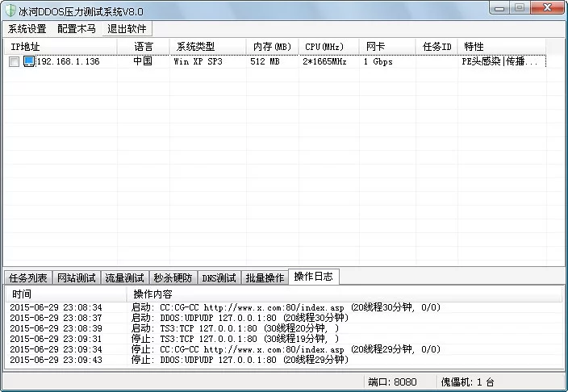This screenshot has width=568, height=392.
Task: Click the 2*1665MHz CPU cell
Action: click(324, 61)
